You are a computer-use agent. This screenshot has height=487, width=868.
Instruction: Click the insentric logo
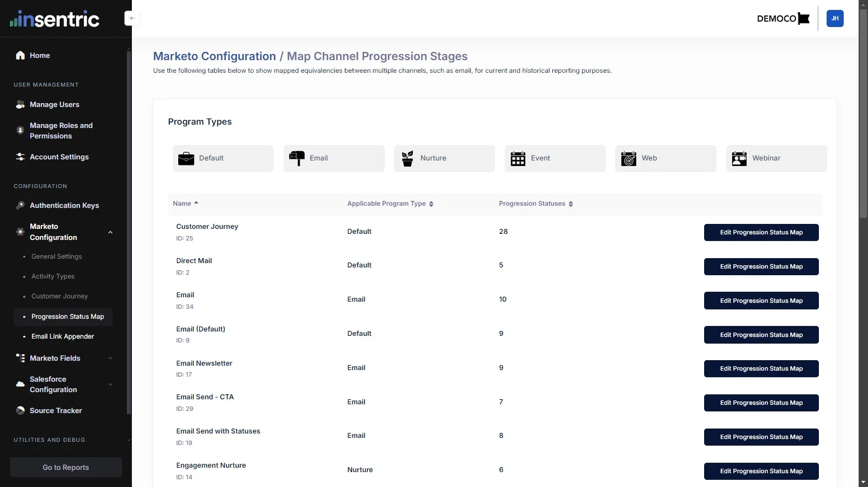[55, 19]
